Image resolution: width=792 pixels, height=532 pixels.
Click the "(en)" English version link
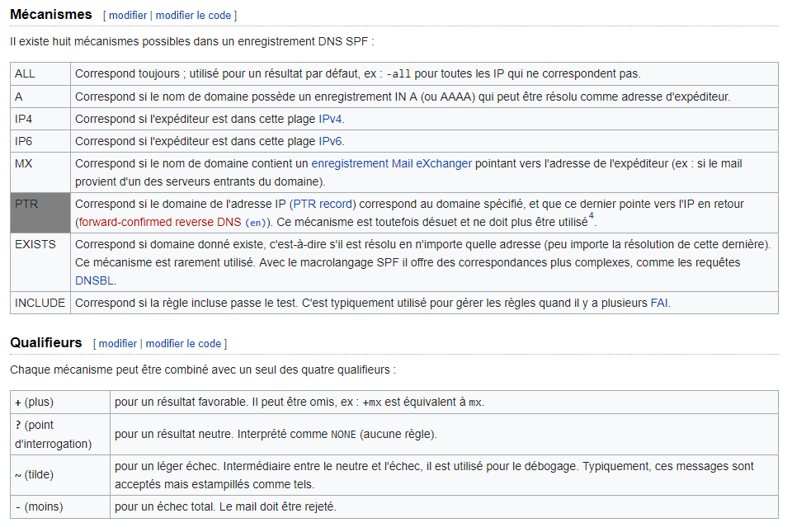[256, 223]
